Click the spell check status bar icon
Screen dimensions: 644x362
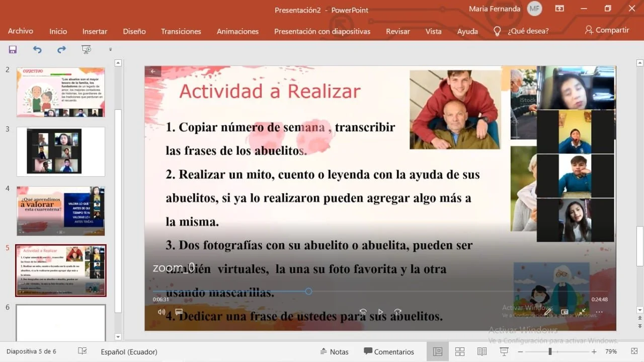83,351
